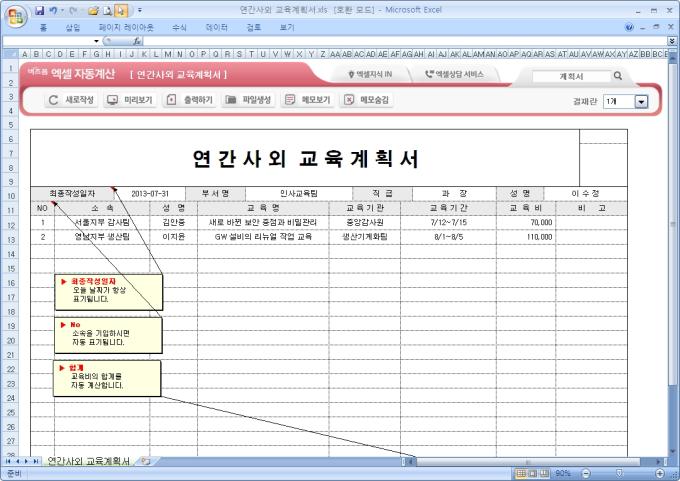Click into the formula bar
Viewport: 680px width, 481px height.
click(x=405, y=41)
